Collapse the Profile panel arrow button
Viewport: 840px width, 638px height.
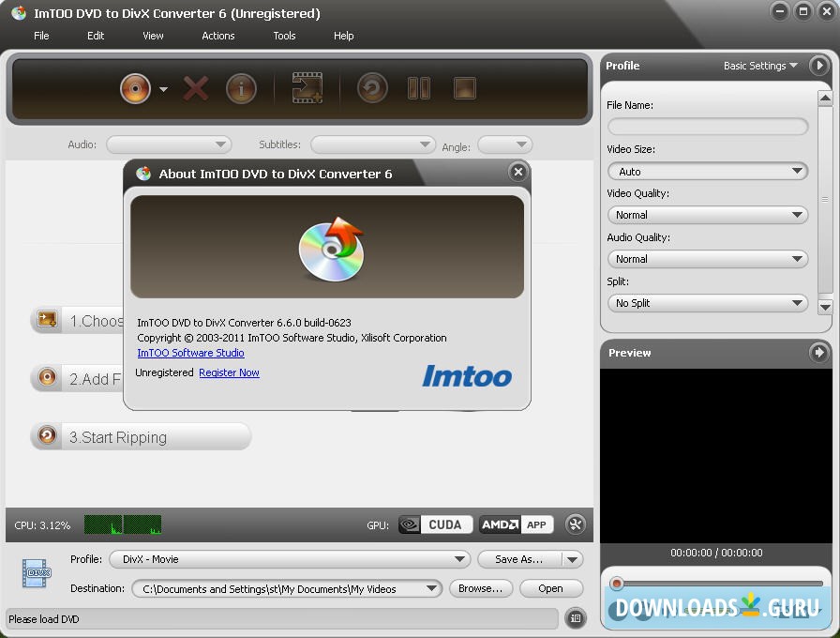point(818,66)
